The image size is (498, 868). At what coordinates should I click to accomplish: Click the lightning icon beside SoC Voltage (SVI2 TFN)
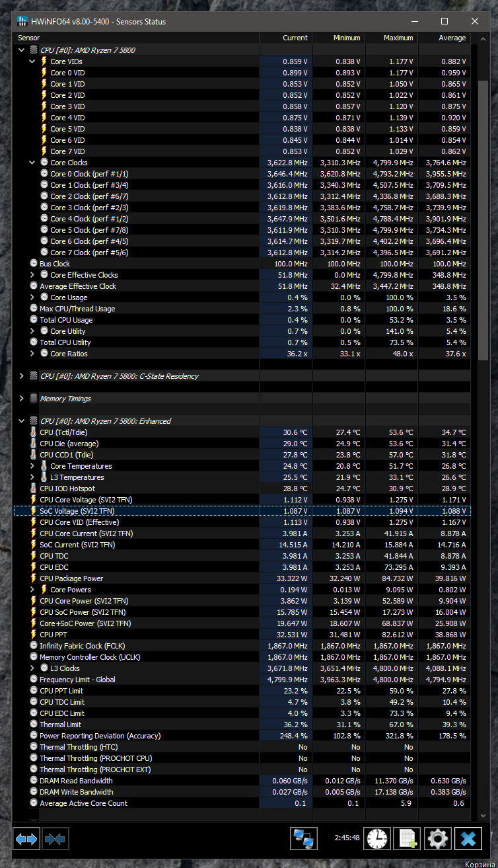coord(34,511)
